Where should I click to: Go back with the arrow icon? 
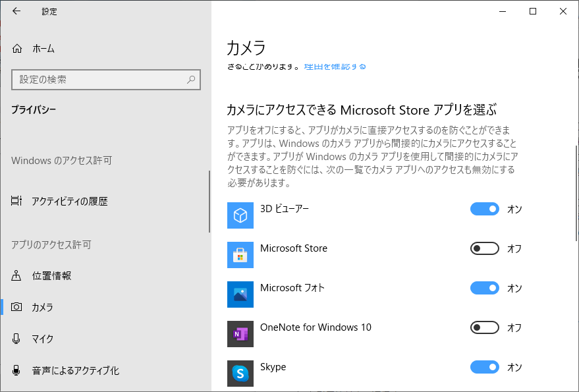[x=16, y=11]
